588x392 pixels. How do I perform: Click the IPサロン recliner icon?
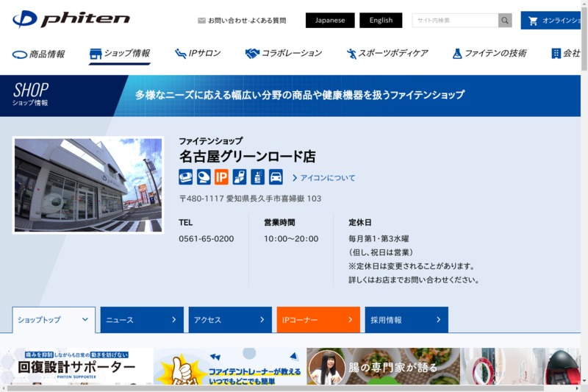tap(180, 54)
